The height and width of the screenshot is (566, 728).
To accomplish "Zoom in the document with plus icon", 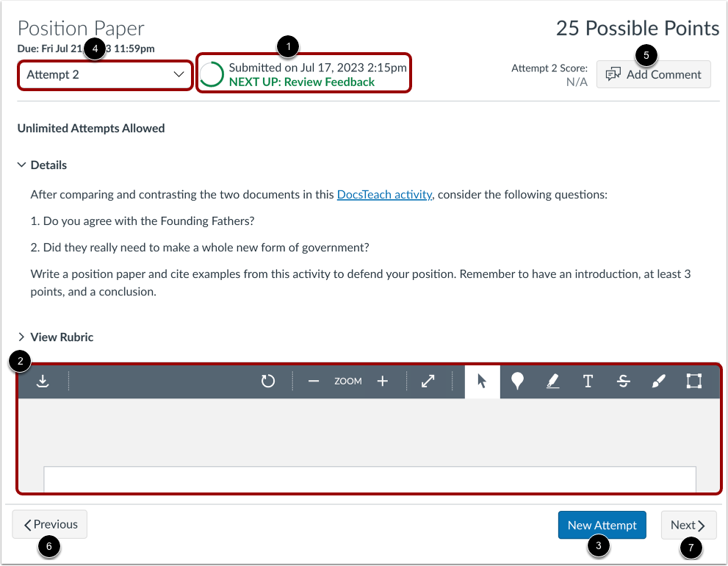I will pos(382,381).
